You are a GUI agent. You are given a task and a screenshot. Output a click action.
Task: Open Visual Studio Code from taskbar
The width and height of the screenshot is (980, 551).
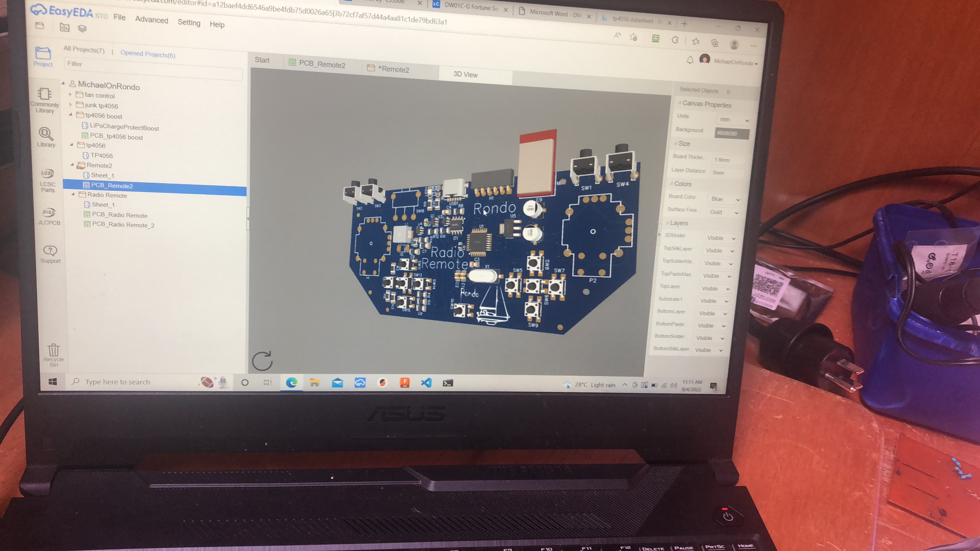pyautogui.click(x=426, y=383)
